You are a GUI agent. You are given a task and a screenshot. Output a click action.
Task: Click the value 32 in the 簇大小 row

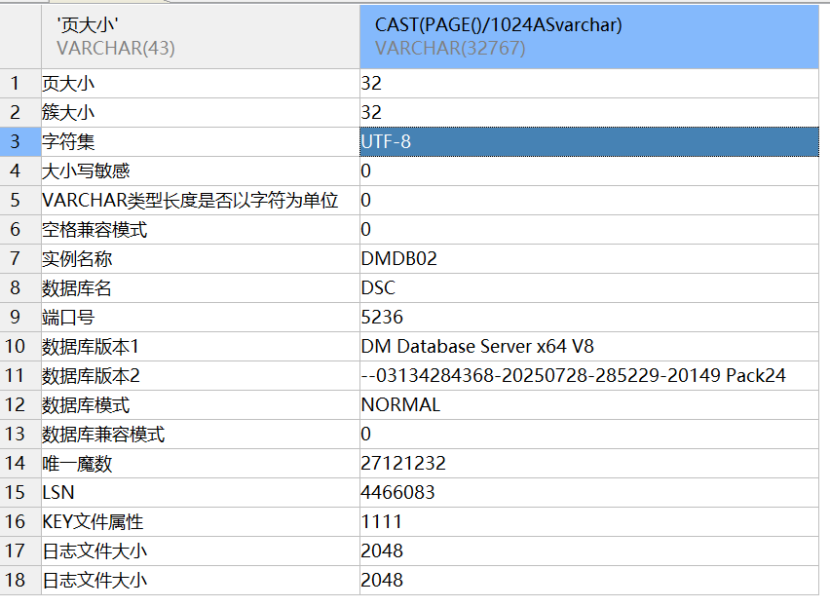pyautogui.click(x=589, y=112)
